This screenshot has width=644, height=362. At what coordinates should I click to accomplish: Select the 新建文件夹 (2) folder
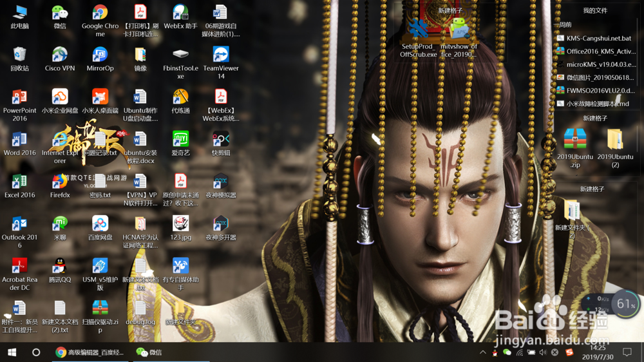click(572, 218)
